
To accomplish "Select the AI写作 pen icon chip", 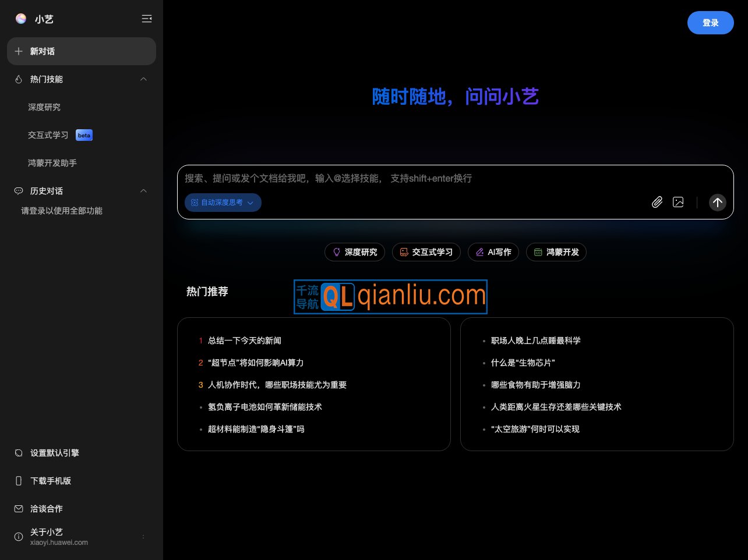I will click(479, 252).
